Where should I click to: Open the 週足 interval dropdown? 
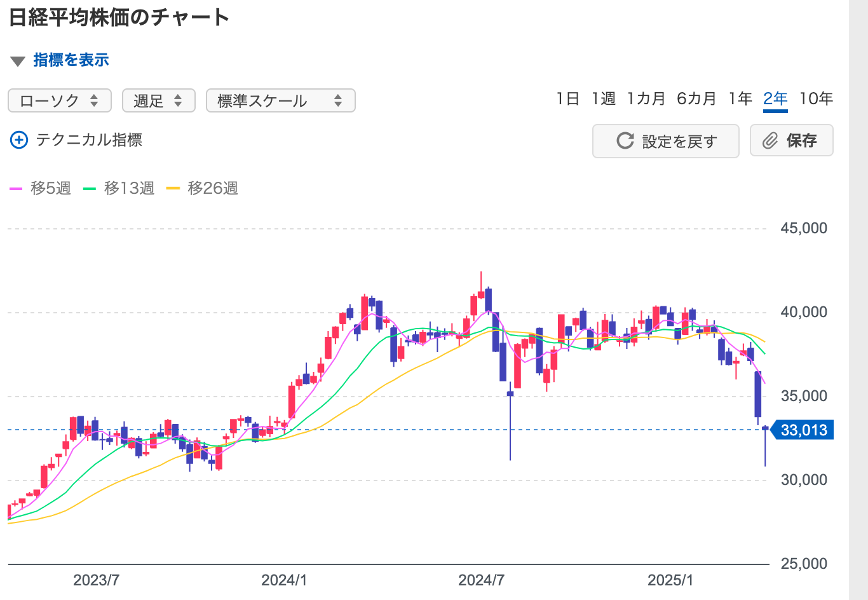point(158,100)
